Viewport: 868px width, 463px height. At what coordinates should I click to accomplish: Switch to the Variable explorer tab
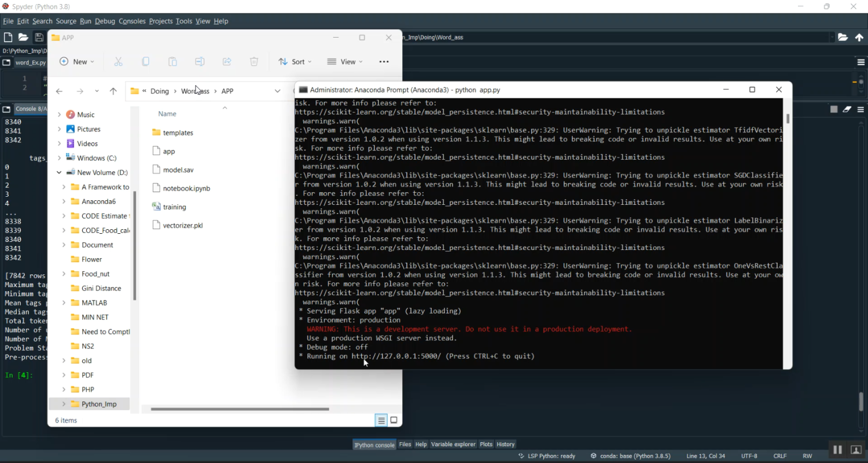(453, 444)
